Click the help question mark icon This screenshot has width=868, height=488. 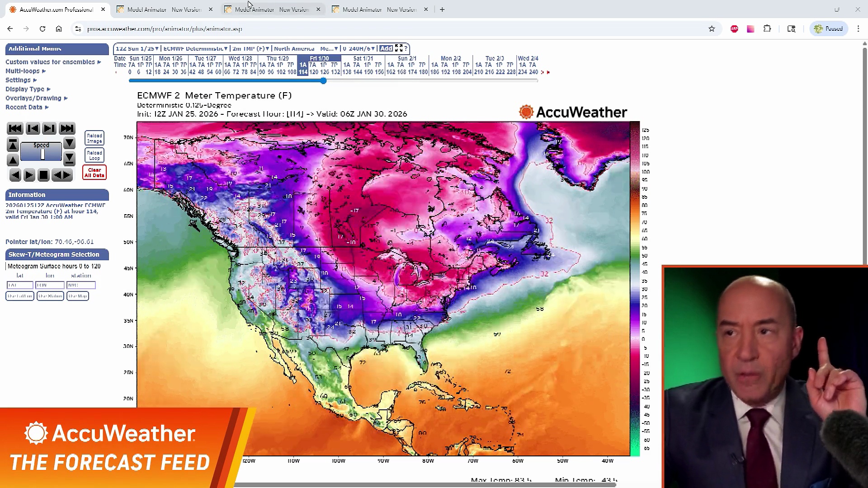click(x=406, y=48)
